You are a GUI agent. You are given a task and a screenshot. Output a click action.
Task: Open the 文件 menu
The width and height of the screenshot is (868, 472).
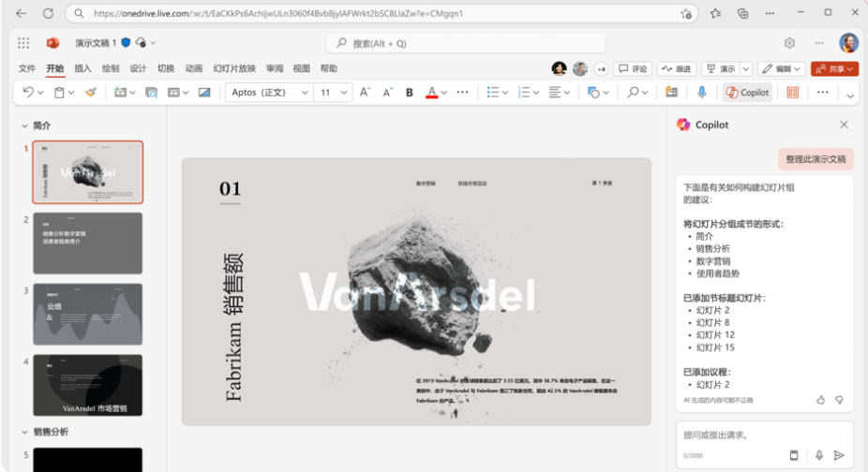(27, 68)
